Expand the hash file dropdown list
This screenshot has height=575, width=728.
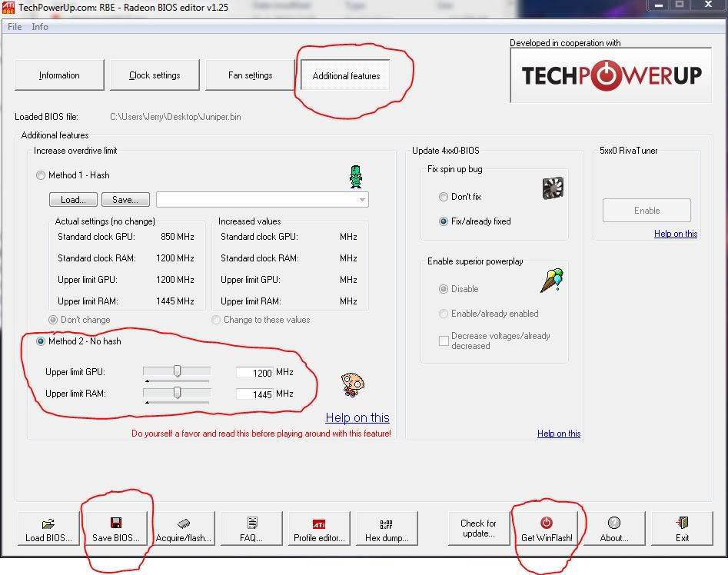pos(361,200)
